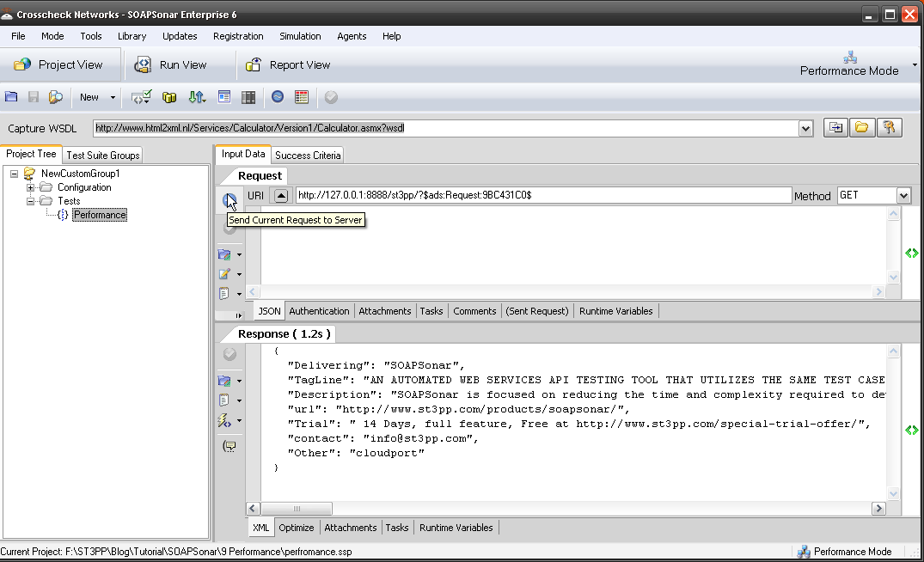Image resolution: width=924 pixels, height=562 pixels.
Task: Open dropdown arrow next to request folder icon
Action: coord(239,254)
